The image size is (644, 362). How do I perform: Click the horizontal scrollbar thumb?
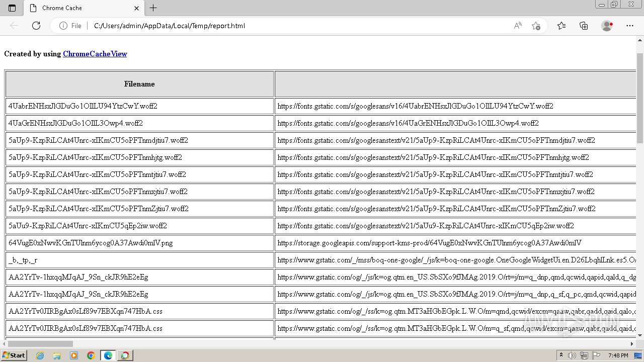[x=40, y=344]
